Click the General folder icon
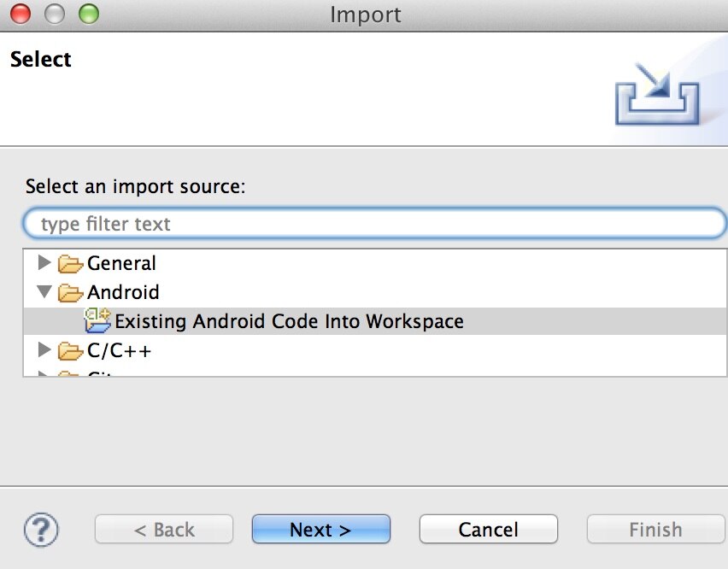This screenshot has height=569, width=728. click(71, 264)
